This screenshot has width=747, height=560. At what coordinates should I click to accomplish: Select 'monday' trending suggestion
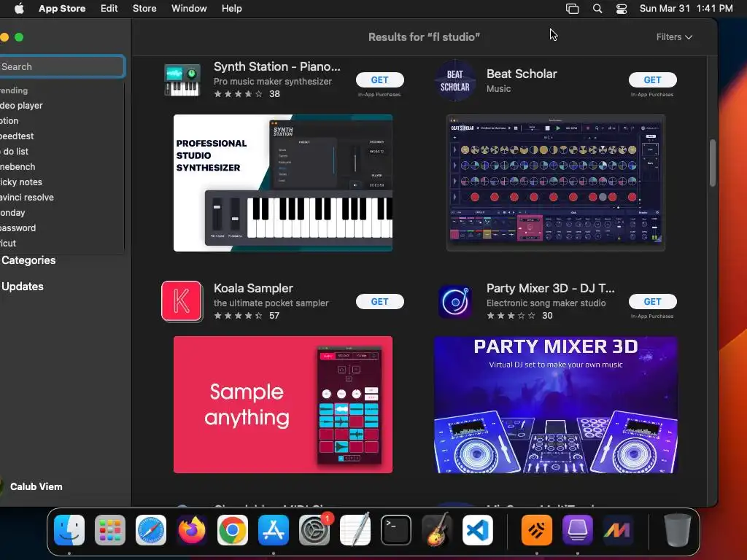(x=12, y=213)
